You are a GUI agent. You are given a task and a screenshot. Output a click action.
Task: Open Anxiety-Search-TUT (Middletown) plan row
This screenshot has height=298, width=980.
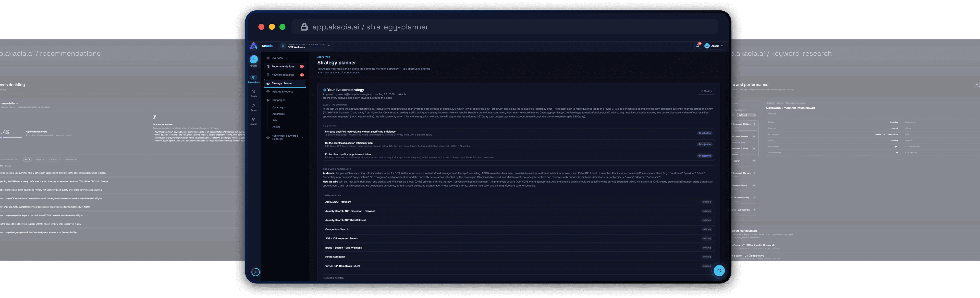coord(519,220)
